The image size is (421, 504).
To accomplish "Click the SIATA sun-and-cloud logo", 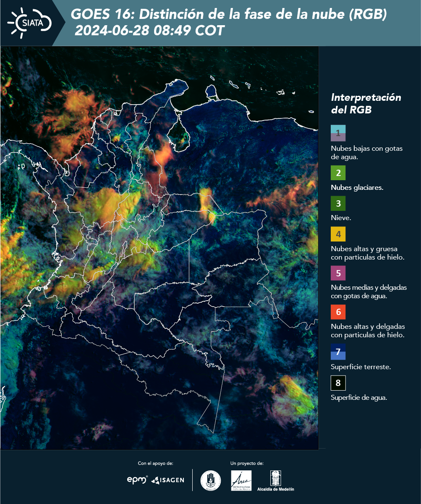I will (29, 23).
